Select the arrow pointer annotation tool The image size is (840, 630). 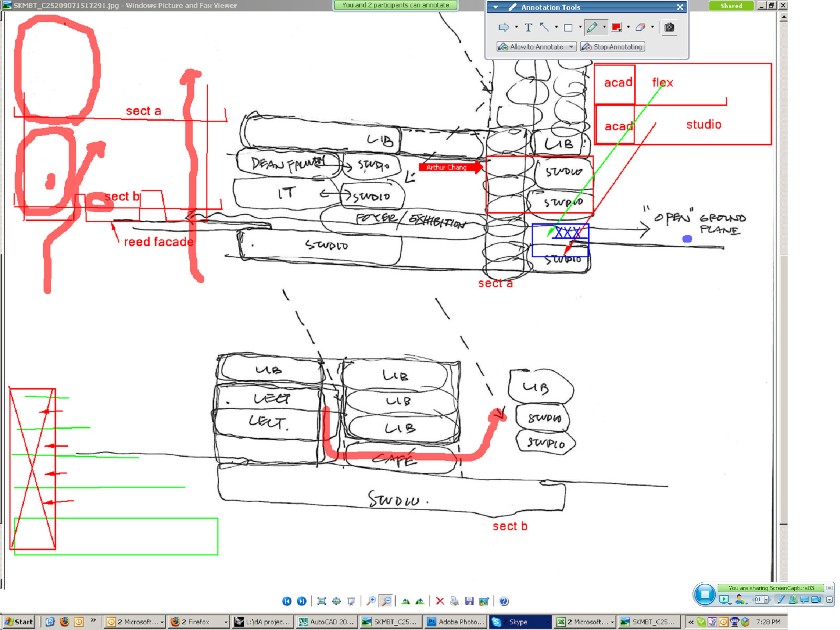pyautogui.click(x=503, y=27)
